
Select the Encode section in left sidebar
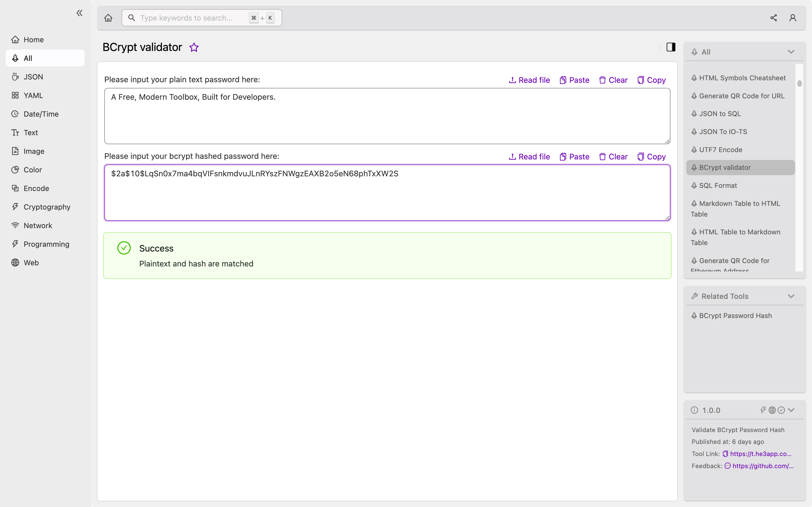click(36, 188)
